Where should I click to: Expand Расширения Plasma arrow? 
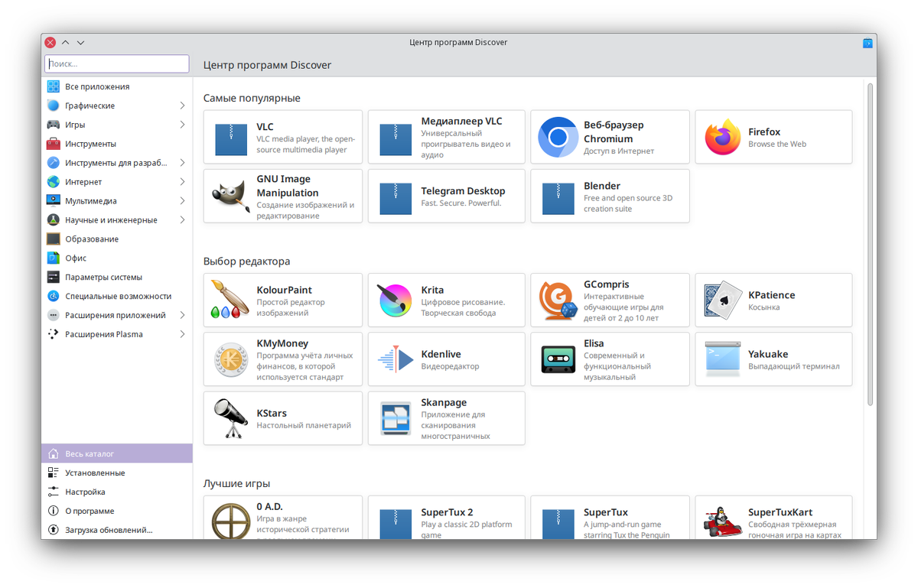(182, 334)
